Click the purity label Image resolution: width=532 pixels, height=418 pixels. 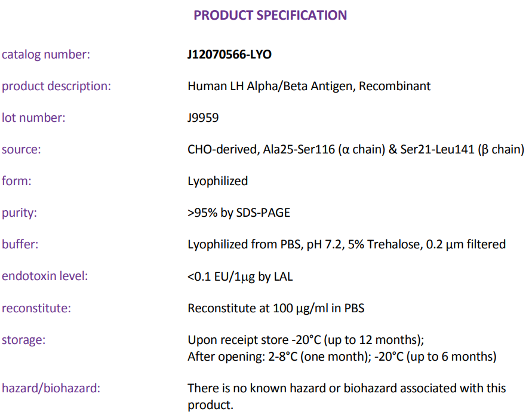pyautogui.click(x=19, y=213)
